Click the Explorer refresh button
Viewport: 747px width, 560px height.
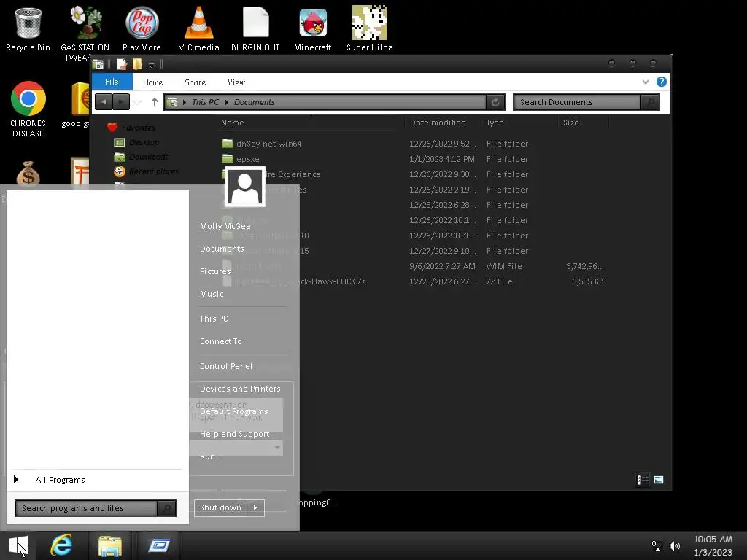pos(495,102)
